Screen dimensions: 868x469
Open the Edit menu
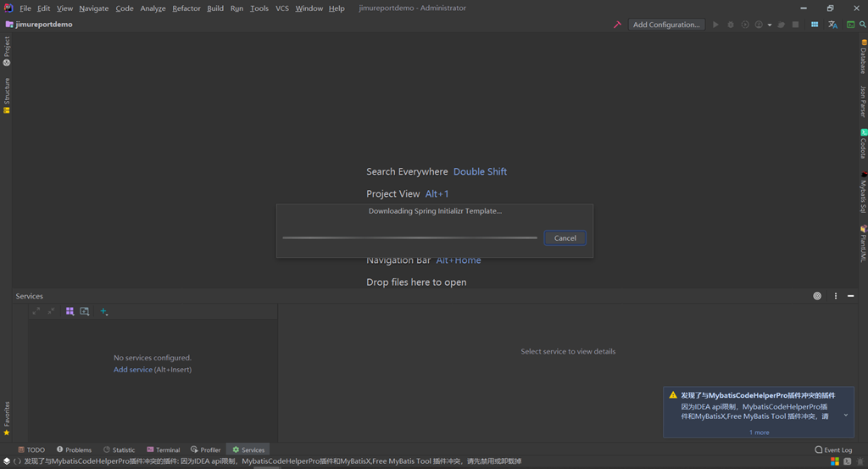[44, 8]
